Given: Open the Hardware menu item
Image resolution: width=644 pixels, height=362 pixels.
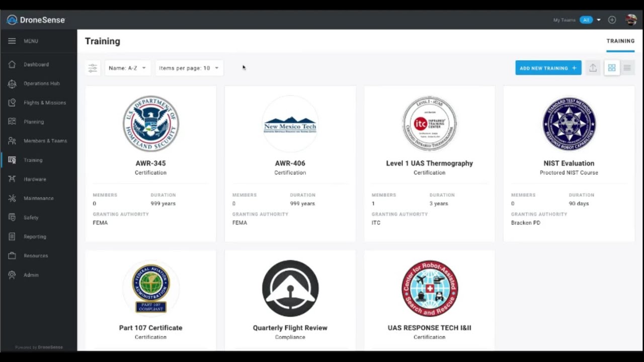Looking at the screenshot, I should (35, 179).
